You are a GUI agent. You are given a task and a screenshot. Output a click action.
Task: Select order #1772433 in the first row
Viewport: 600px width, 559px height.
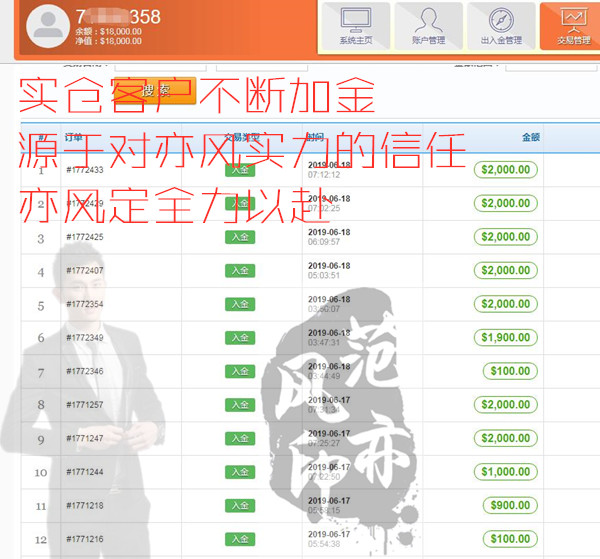85,170
